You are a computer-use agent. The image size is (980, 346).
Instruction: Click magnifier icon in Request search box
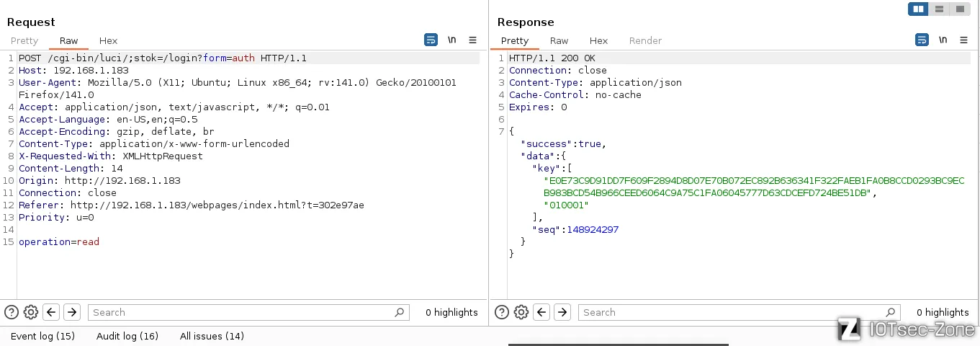399,312
